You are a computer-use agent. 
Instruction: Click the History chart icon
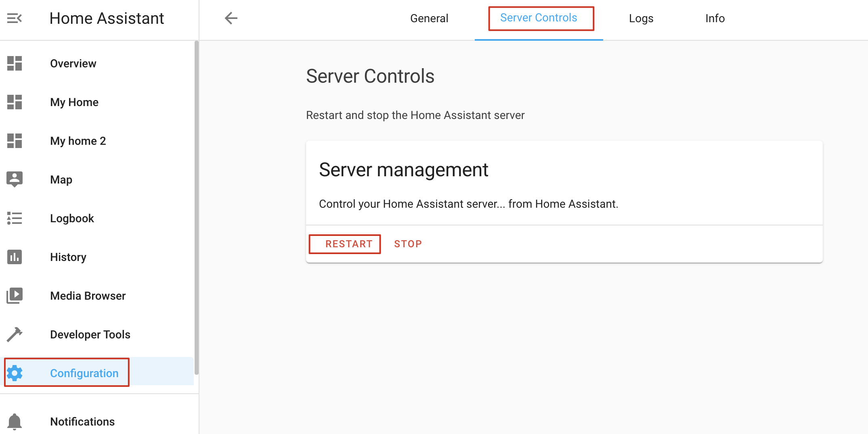coord(15,257)
